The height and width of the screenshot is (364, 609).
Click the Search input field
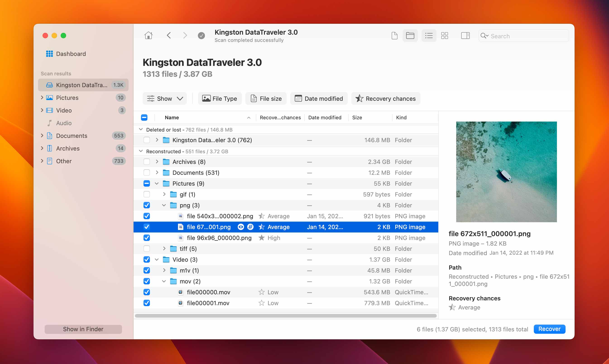524,36
